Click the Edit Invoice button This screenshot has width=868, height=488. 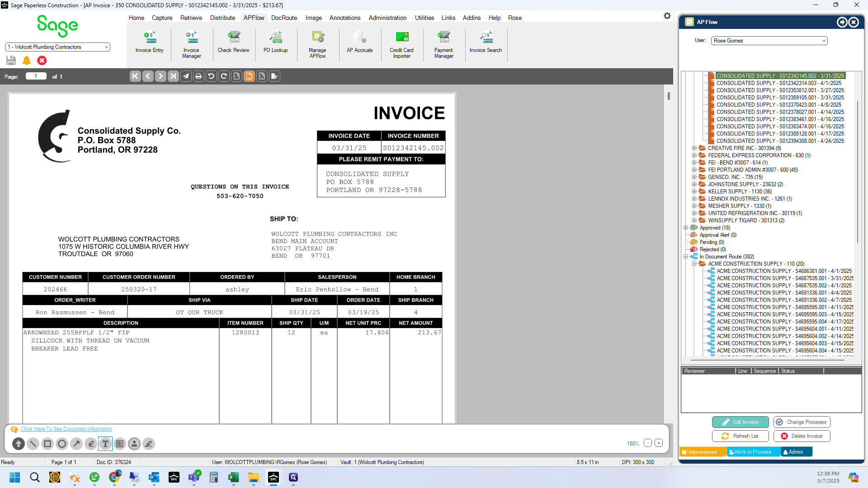(740, 422)
